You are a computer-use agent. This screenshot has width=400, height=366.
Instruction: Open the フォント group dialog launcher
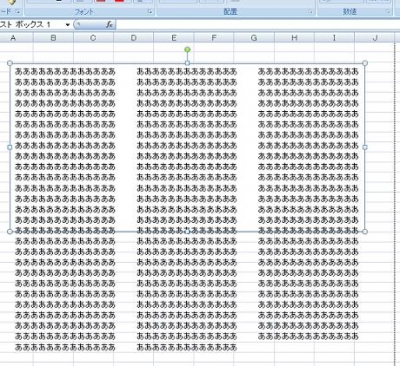[x=150, y=12]
